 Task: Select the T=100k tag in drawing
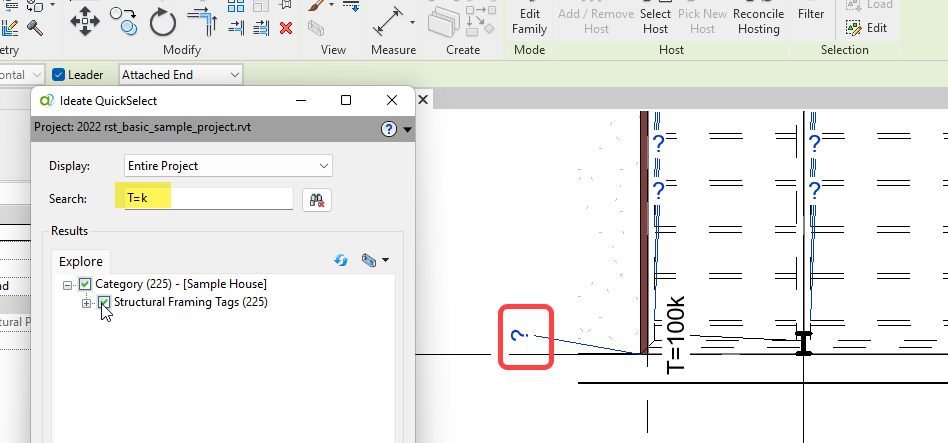[676, 335]
